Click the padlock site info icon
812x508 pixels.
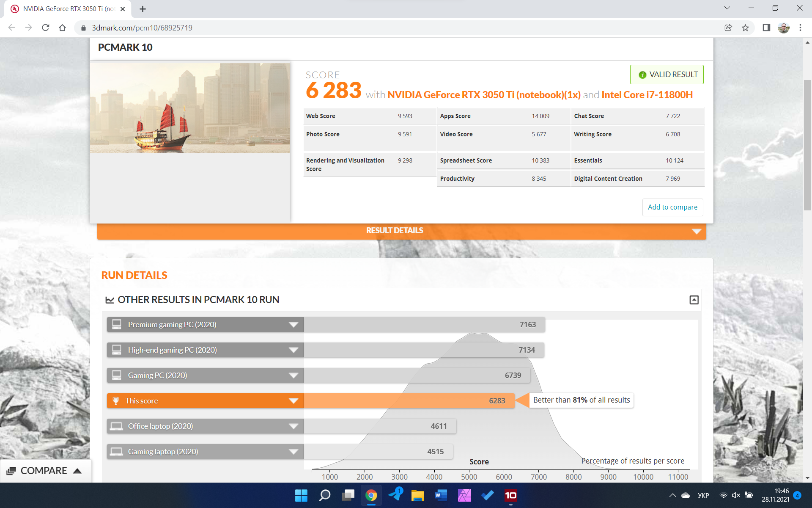[x=83, y=28]
